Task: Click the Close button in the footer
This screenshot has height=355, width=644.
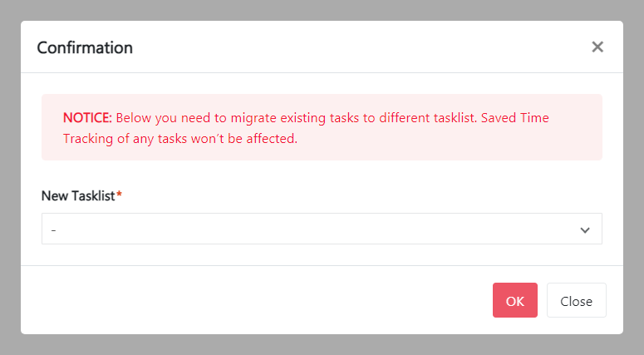Action: (576, 301)
